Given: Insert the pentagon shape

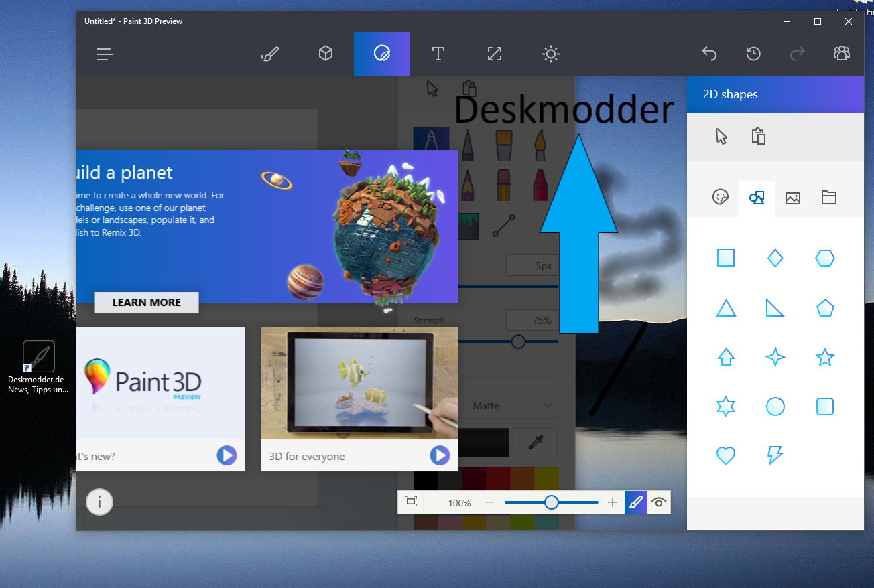Looking at the screenshot, I should (x=825, y=308).
